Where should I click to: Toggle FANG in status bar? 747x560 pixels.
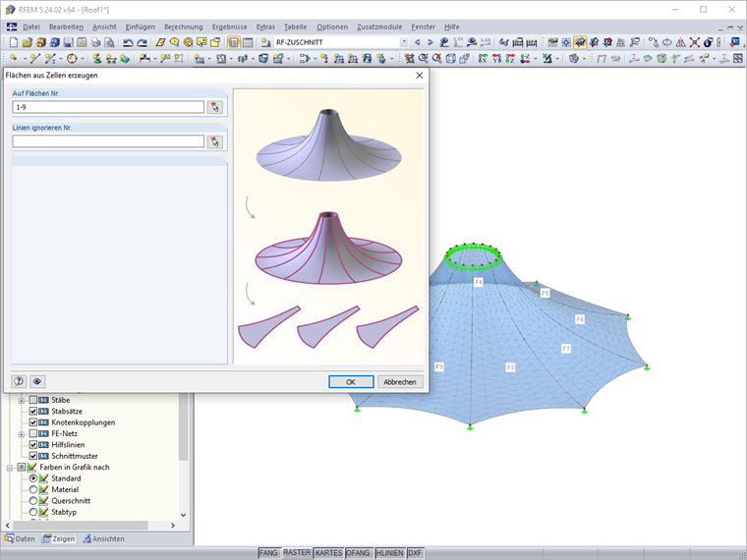tap(268, 553)
